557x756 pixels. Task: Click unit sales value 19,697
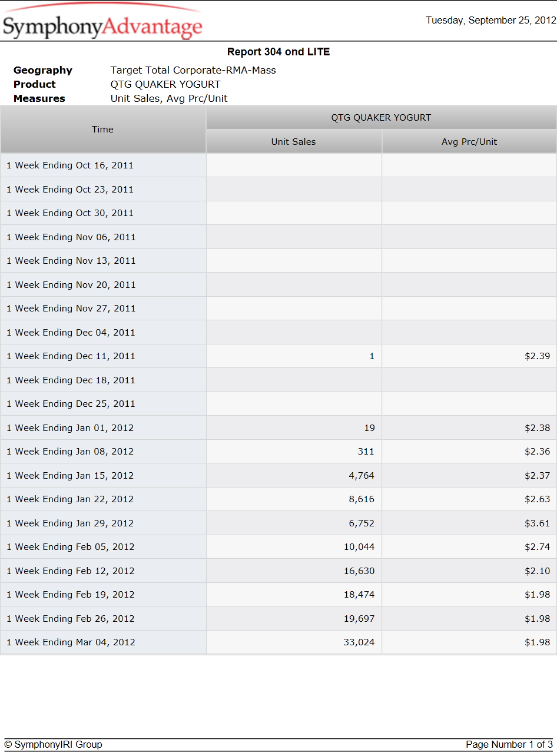pyautogui.click(x=359, y=619)
